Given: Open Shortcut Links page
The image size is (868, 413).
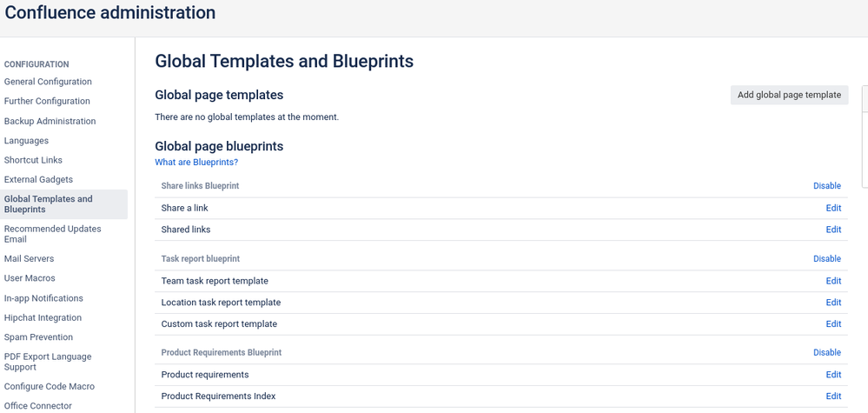Looking at the screenshot, I should click(x=33, y=160).
